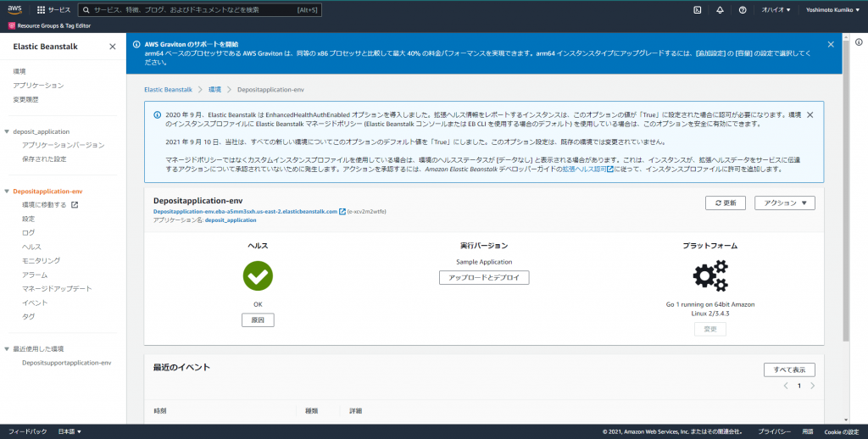
Task: Click the 更新 refresh button
Action: (726, 203)
